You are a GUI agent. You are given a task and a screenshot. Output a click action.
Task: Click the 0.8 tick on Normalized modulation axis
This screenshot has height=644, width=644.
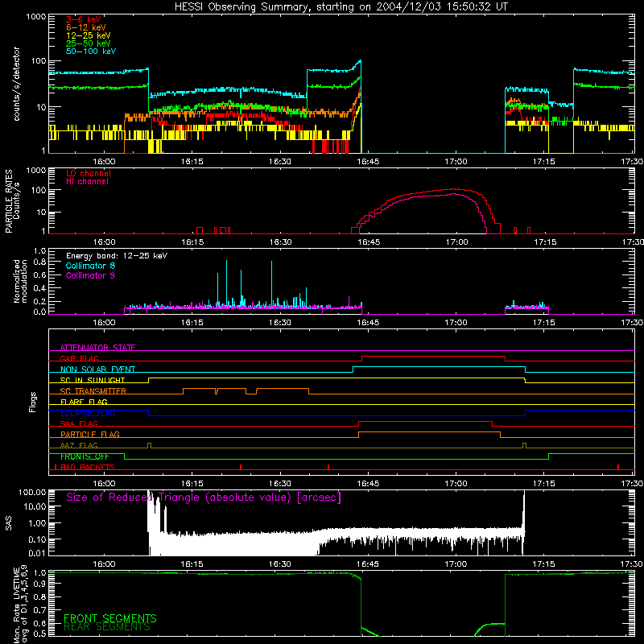tap(39, 262)
